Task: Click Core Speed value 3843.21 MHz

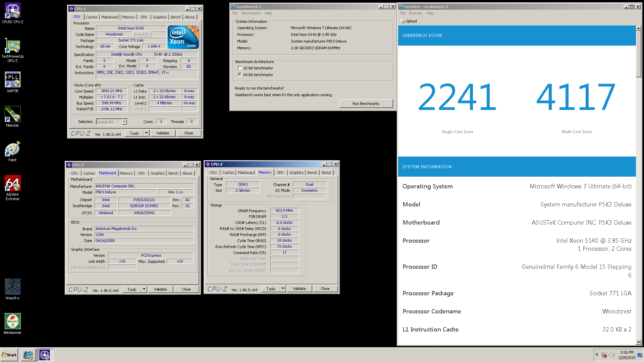Action: pyautogui.click(x=112, y=91)
